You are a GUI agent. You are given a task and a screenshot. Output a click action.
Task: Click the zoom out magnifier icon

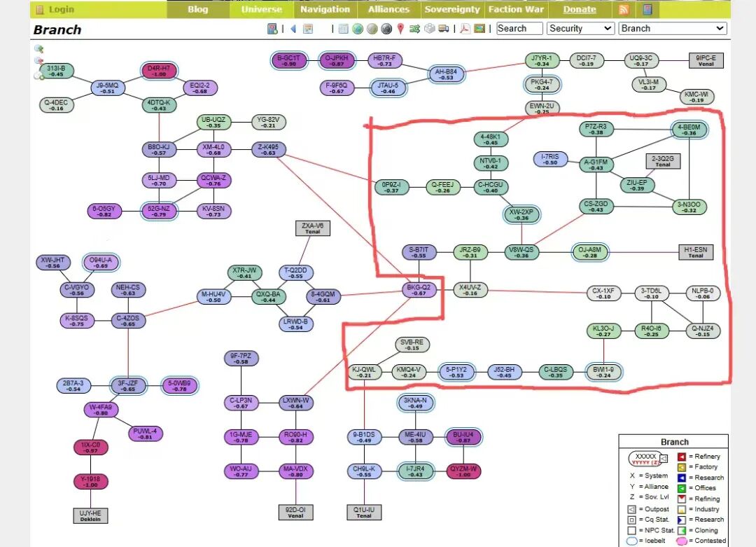[38, 61]
